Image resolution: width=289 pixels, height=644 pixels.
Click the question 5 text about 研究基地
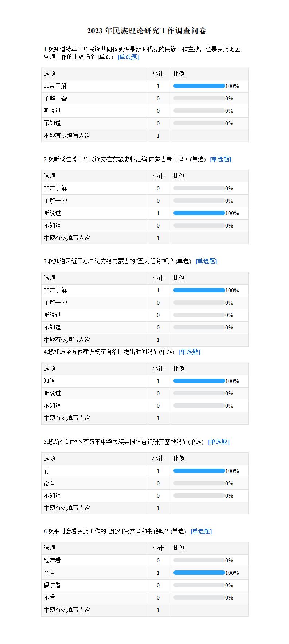pyautogui.click(x=124, y=442)
